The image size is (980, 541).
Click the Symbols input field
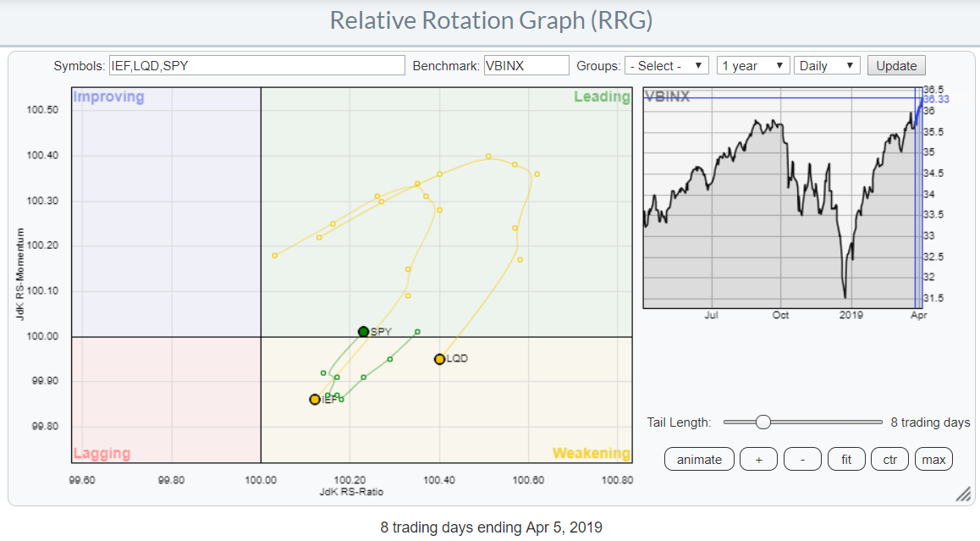(256, 66)
